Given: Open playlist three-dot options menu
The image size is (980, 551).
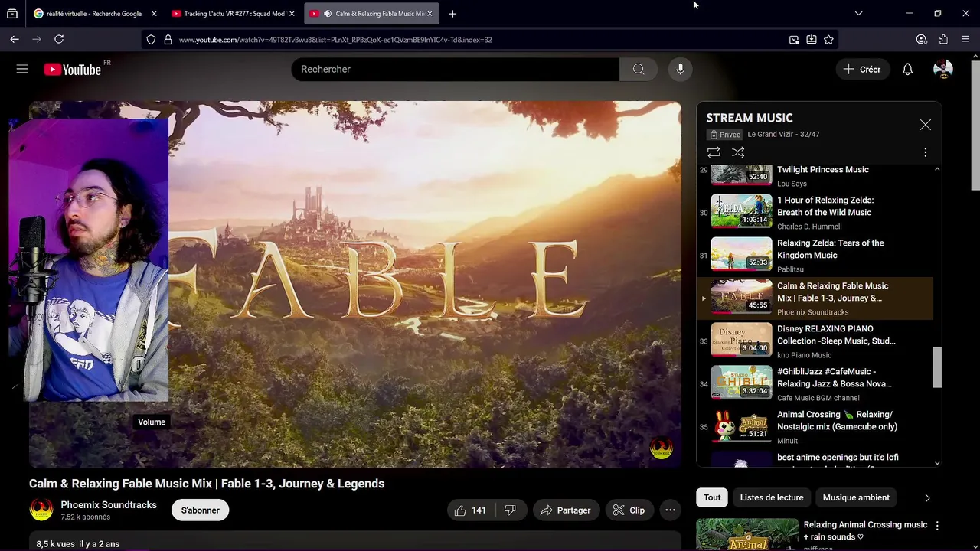Looking at the screenshot, I should [925, 152].
